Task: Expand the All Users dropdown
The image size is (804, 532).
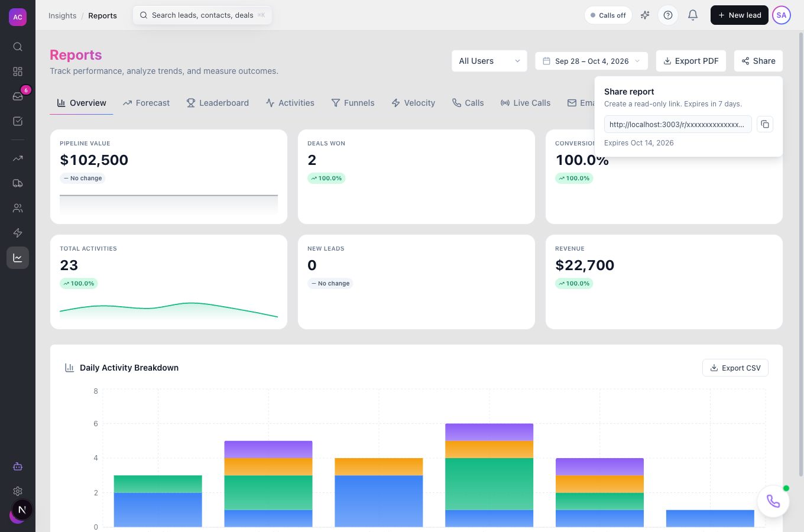Action: pyautogui.click(x=489, y=61)
